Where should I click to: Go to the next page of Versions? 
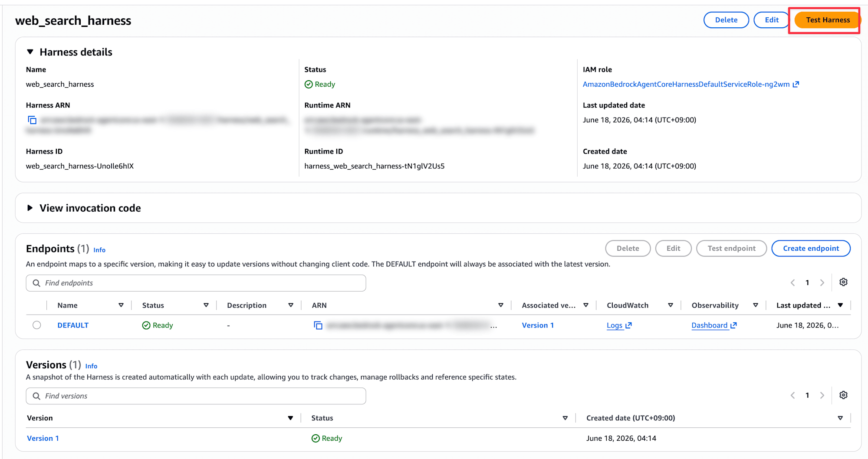[822, 396]
